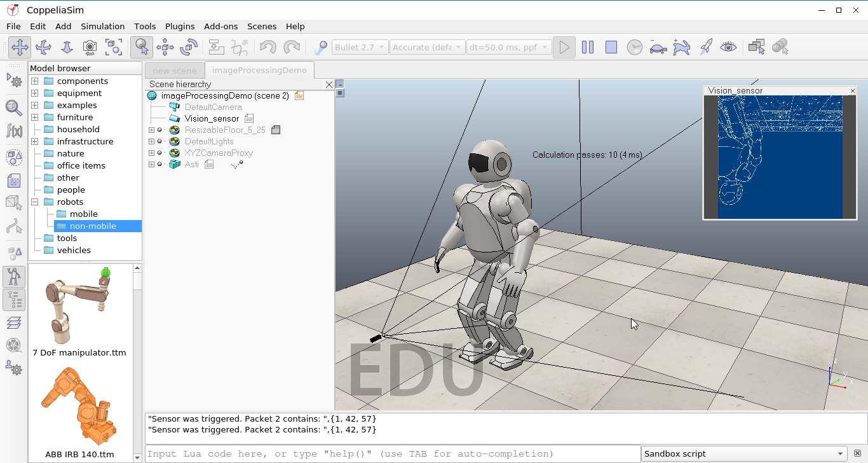Screen dimensions: 868x463
Task: Click the fit-to-view icon
Action: [114, 47]
